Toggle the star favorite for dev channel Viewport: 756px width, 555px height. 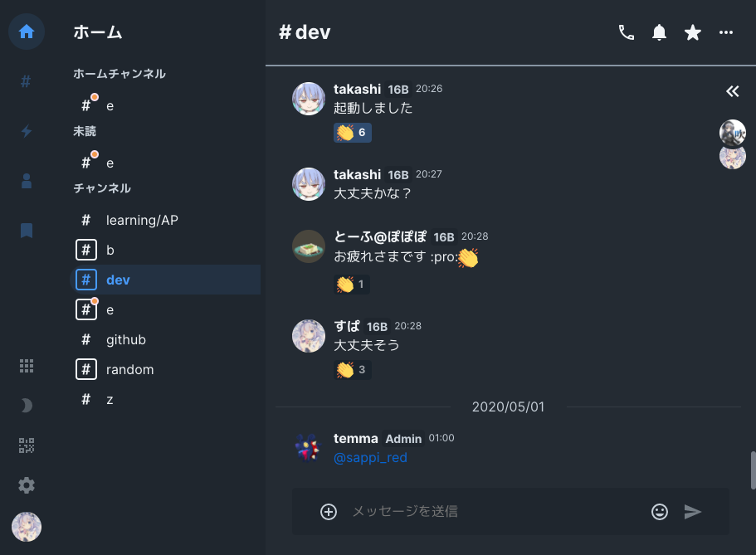[x=692, y=32]
